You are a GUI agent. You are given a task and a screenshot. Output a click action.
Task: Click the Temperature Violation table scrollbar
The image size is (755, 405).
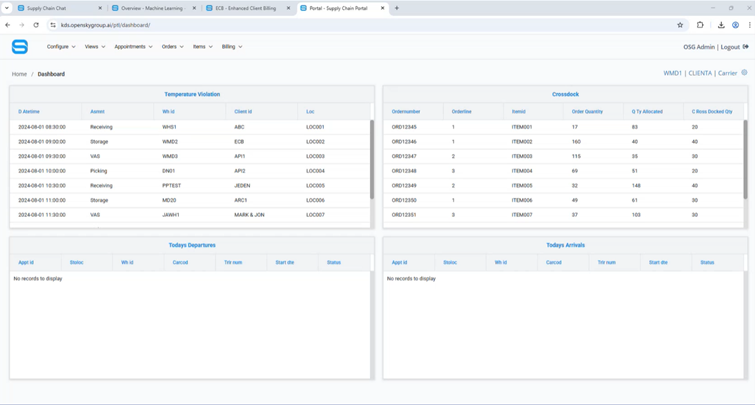(371, 160)
